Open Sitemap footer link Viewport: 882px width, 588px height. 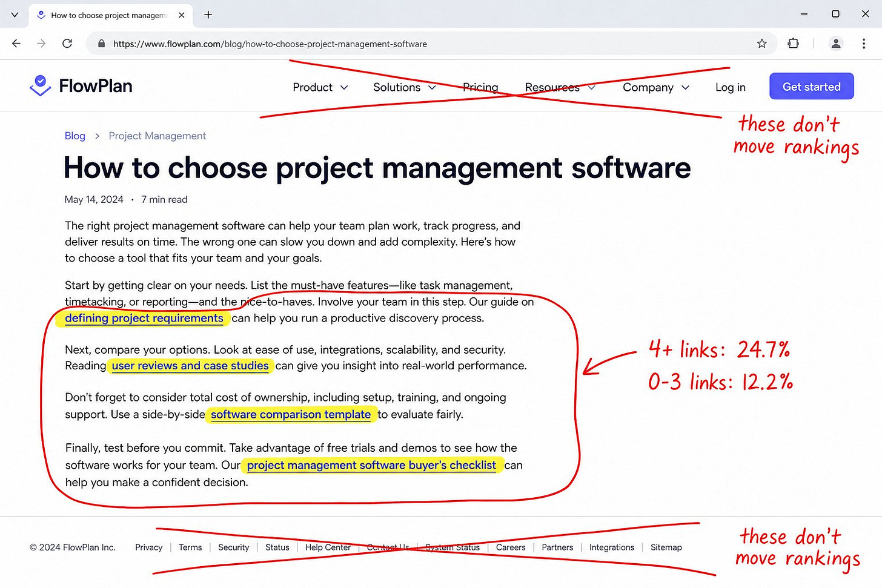click(x=666, y=547)
